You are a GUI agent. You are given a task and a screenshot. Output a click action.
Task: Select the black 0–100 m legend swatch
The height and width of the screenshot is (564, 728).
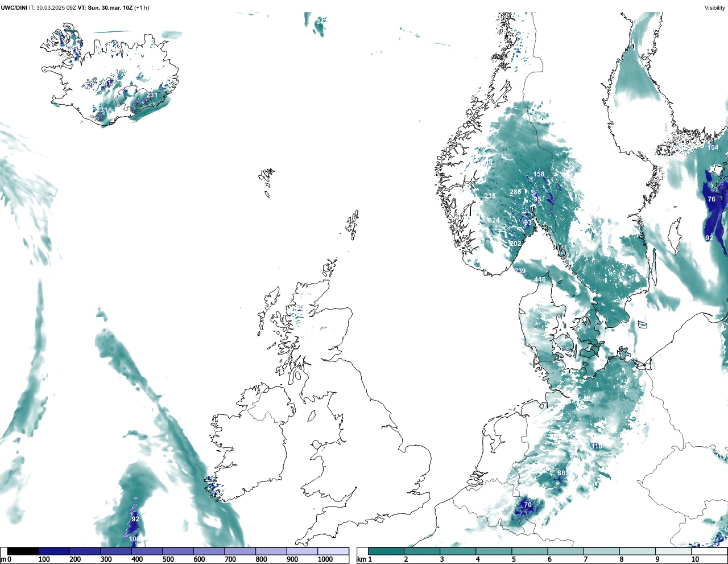(x=23, y=551)
